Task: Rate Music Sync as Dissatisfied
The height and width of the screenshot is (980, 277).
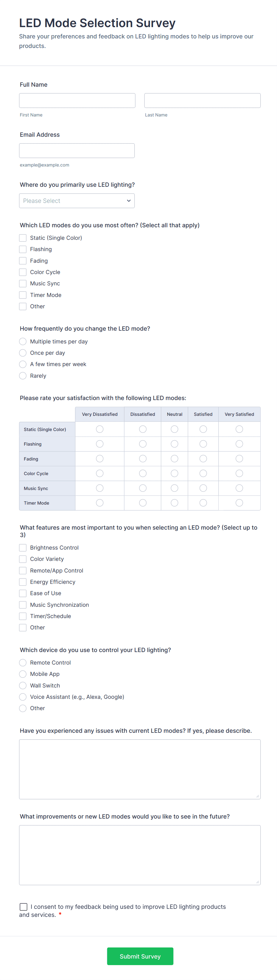Action: click(142, 488)
